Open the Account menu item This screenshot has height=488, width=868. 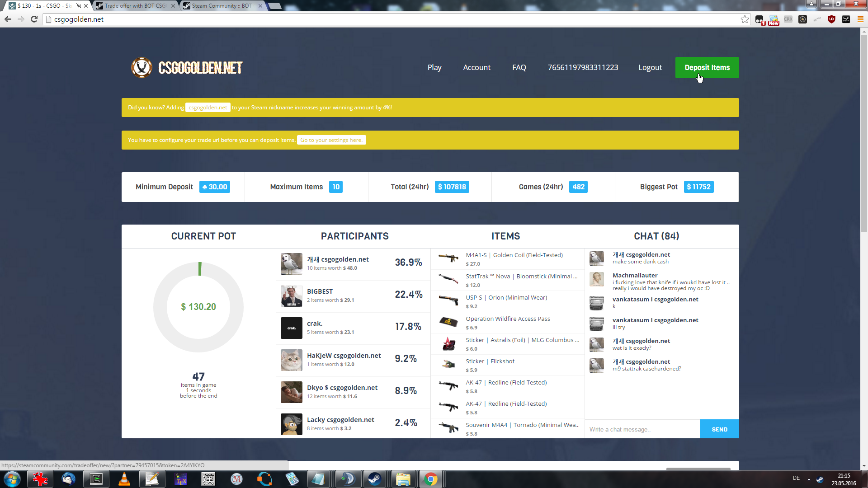click(x=476, y=67)
